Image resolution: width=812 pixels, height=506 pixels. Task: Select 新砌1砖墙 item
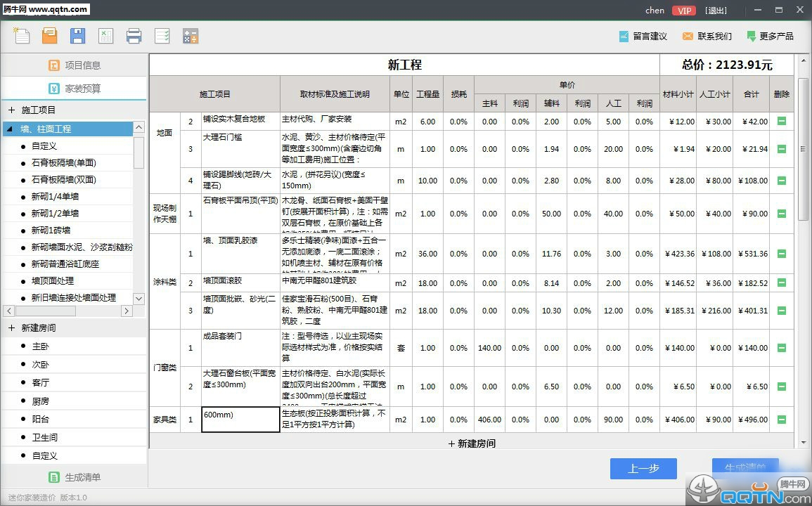51,230
